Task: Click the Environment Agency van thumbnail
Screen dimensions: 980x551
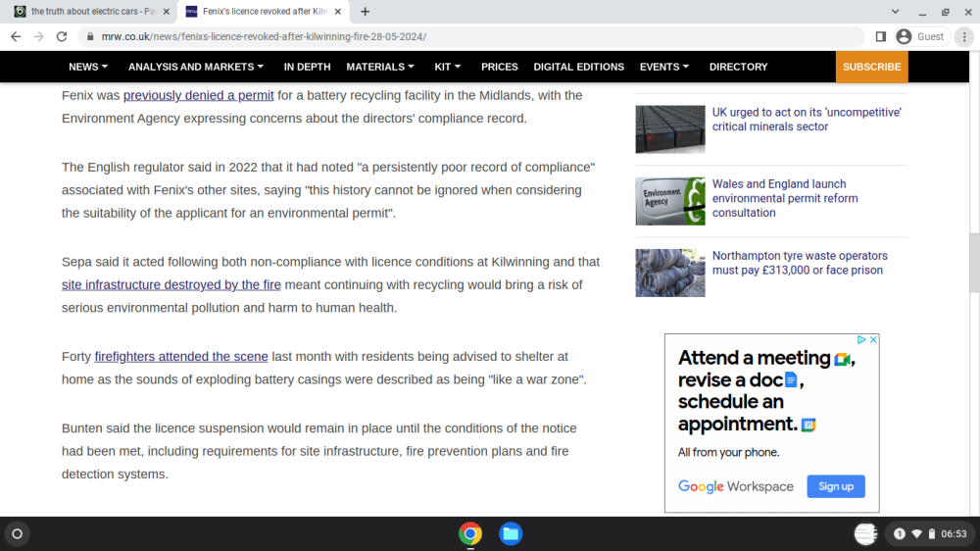Action: pos(670,201)
